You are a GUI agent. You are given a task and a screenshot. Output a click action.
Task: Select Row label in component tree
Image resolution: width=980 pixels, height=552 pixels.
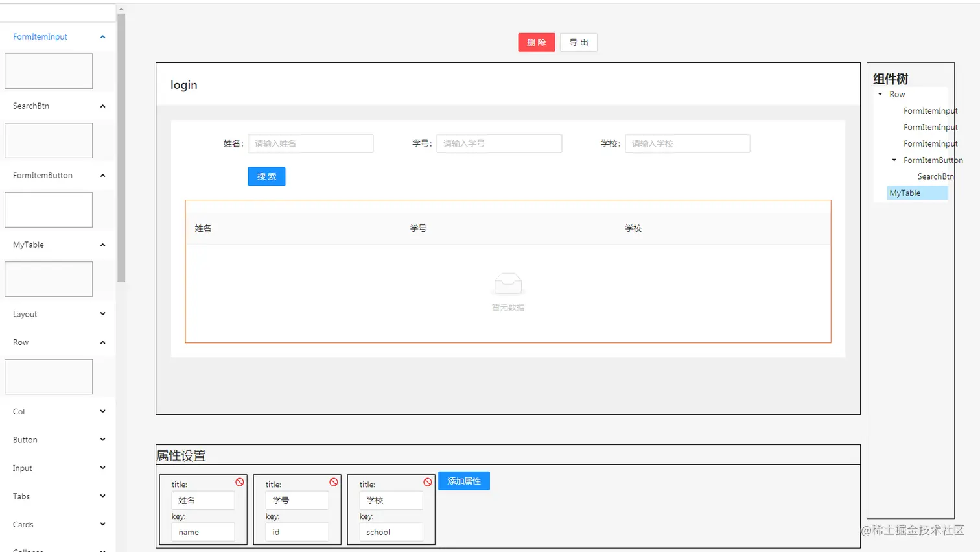pos(897,95)
